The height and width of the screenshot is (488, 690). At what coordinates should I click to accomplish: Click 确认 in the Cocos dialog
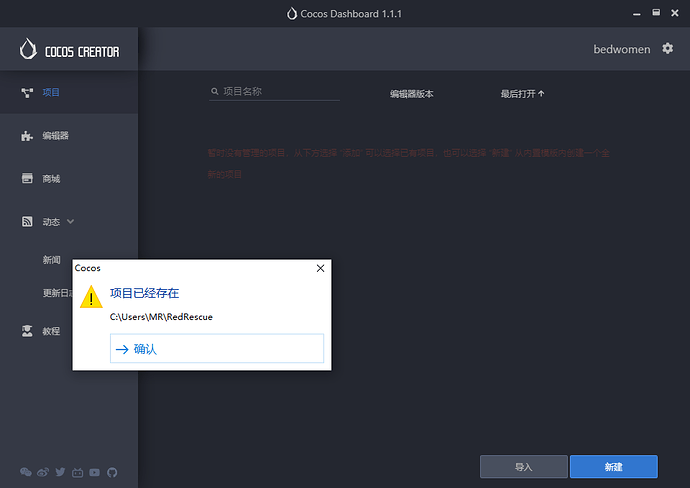point(217,349)
